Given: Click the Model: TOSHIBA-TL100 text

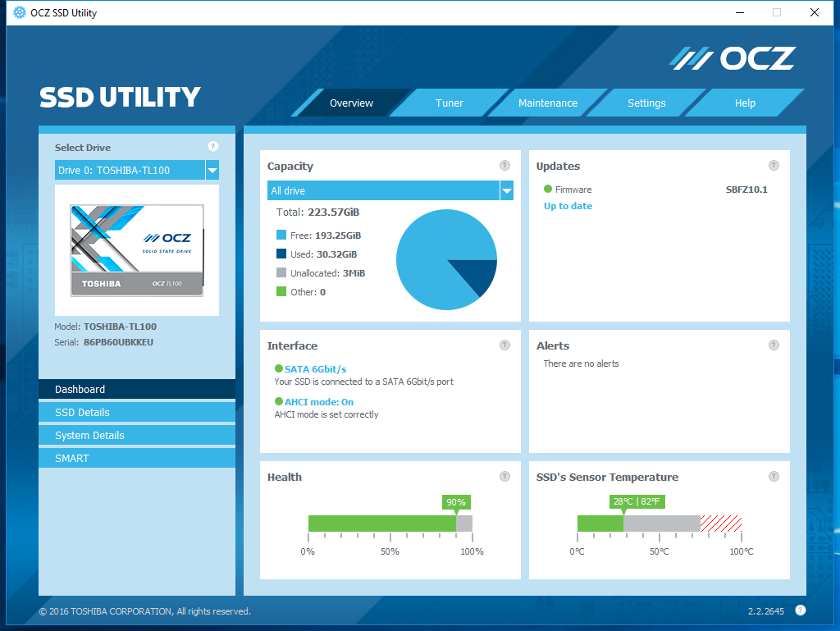Looking at the screenshot, I should 106,327.
